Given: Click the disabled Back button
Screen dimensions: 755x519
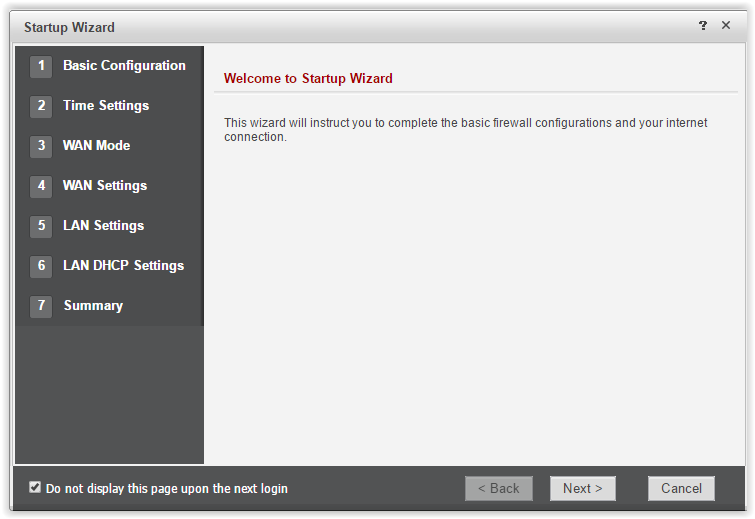Looking at the screenshot, I should pyautogui.click(x=498, y=488).
